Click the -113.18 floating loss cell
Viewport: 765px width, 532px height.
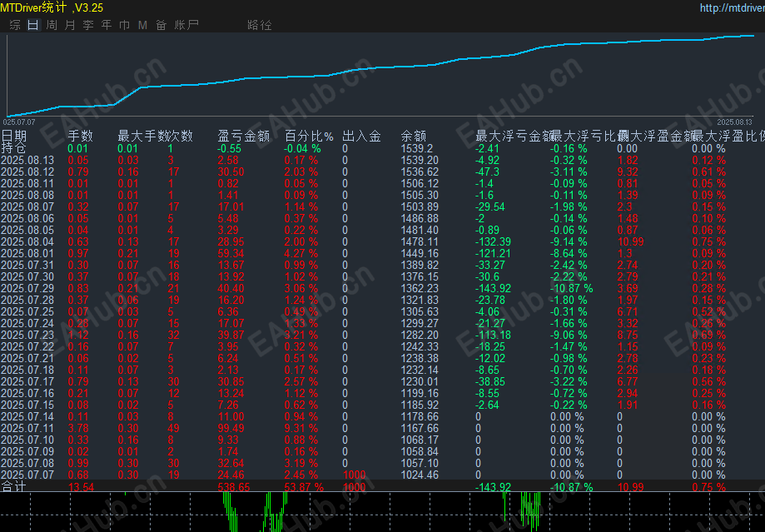click(493, 336)
